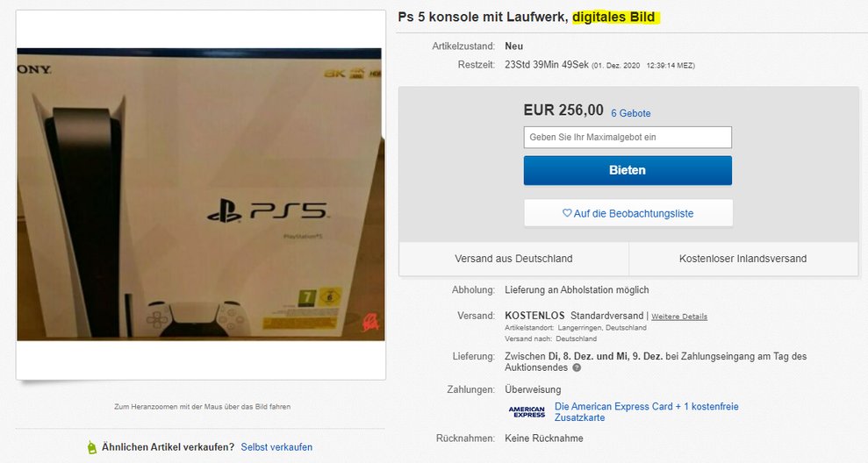Click the heart icon on watchlist button
868x463 pixels.
(x=567, y=213)
